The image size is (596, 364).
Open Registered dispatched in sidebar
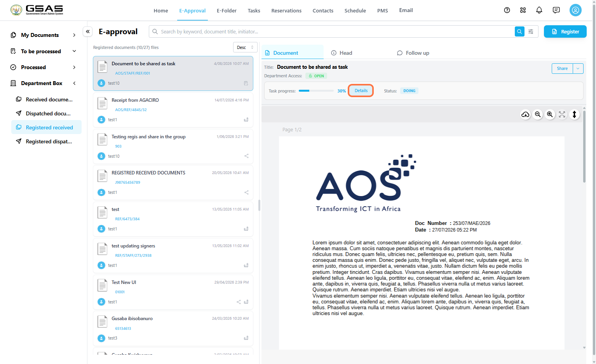click(x=46, y=141)
